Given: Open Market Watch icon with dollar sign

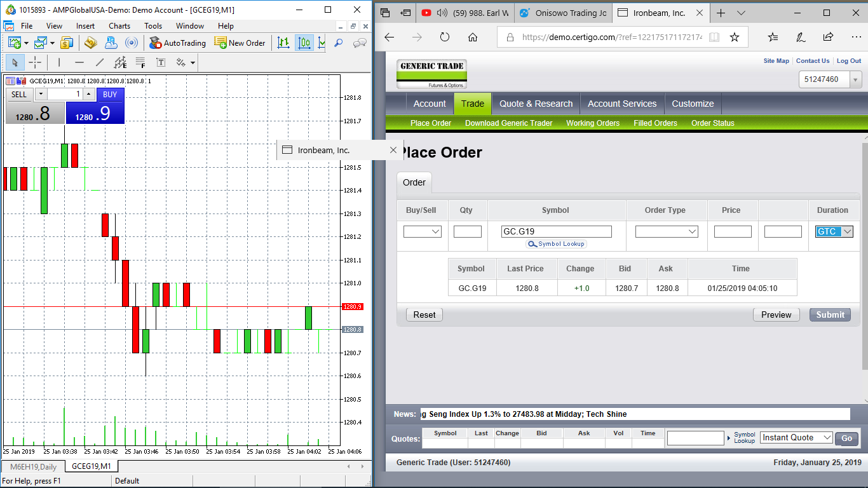Looking at the screenshot, I should pos(67,43).
